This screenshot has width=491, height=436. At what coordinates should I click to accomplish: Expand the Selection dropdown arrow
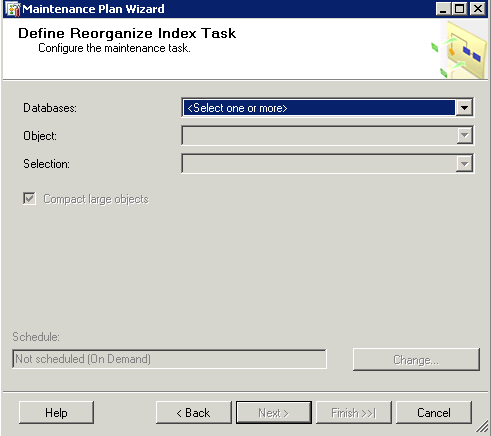464,164
